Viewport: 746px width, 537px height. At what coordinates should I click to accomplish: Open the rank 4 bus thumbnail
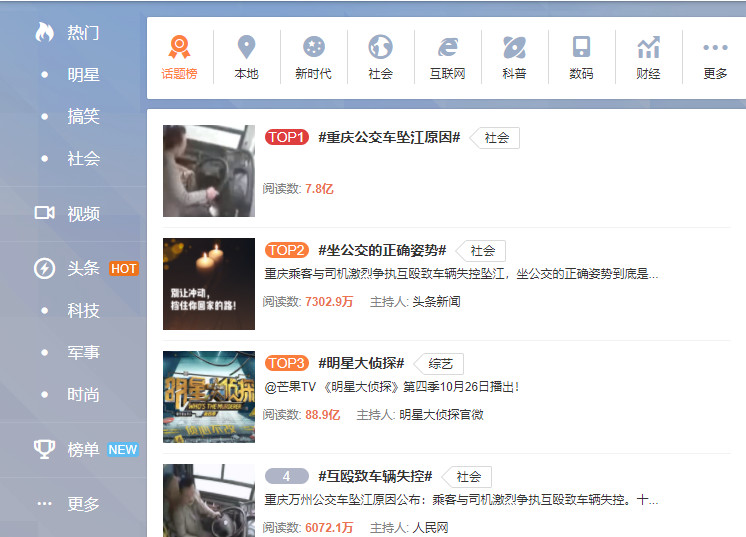coord(209,500)
